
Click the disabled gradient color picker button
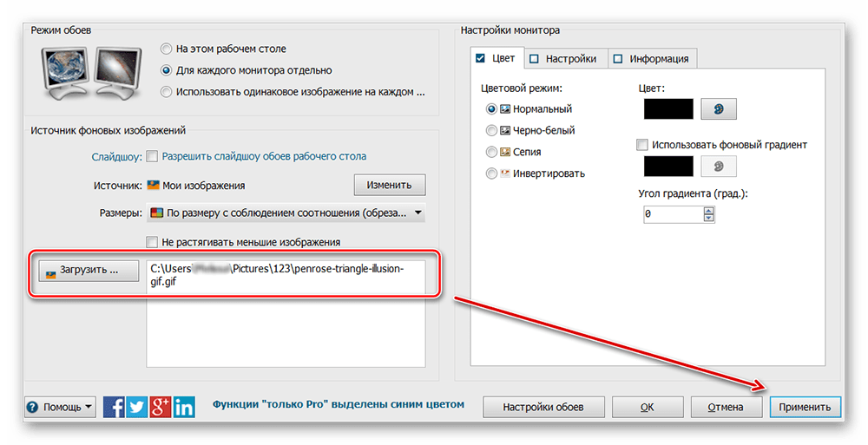719,166
